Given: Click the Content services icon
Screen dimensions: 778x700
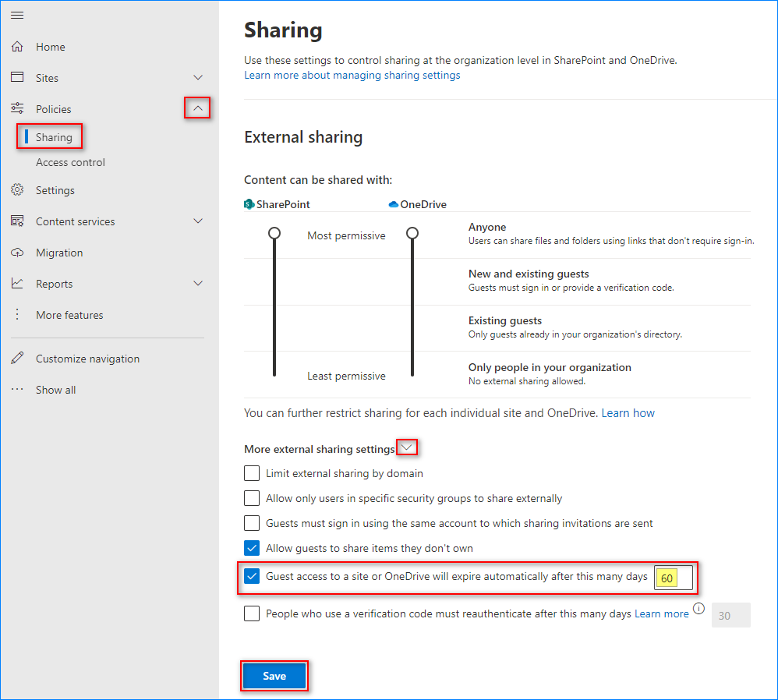Looking at the screenshot, I should 17,221.
